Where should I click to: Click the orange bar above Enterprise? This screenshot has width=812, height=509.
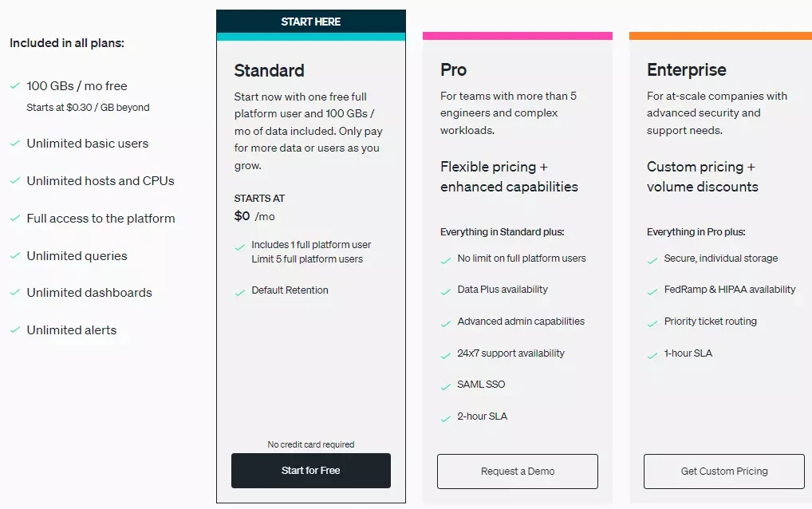pyautogui.click(x=720, y=36)
